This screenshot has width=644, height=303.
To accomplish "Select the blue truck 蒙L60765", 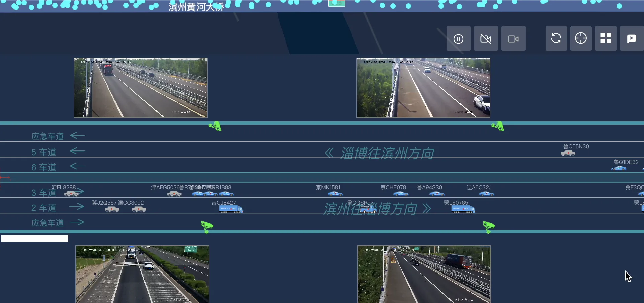I will (x=463, y=209).
